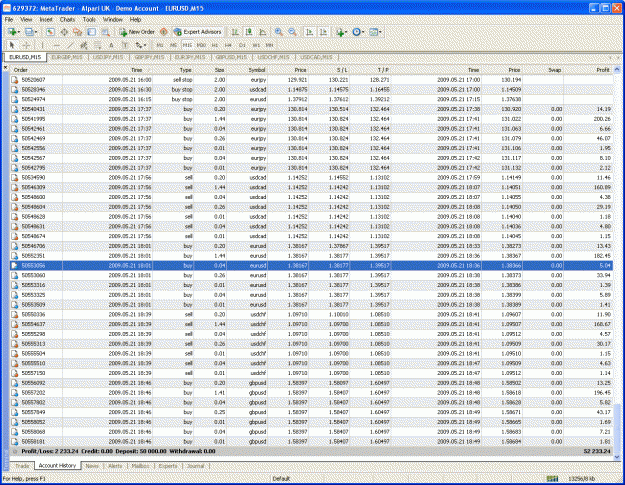Switch to M5 timeframe
The height and width of the screenshot is (485, 625).
click(173, 45)
